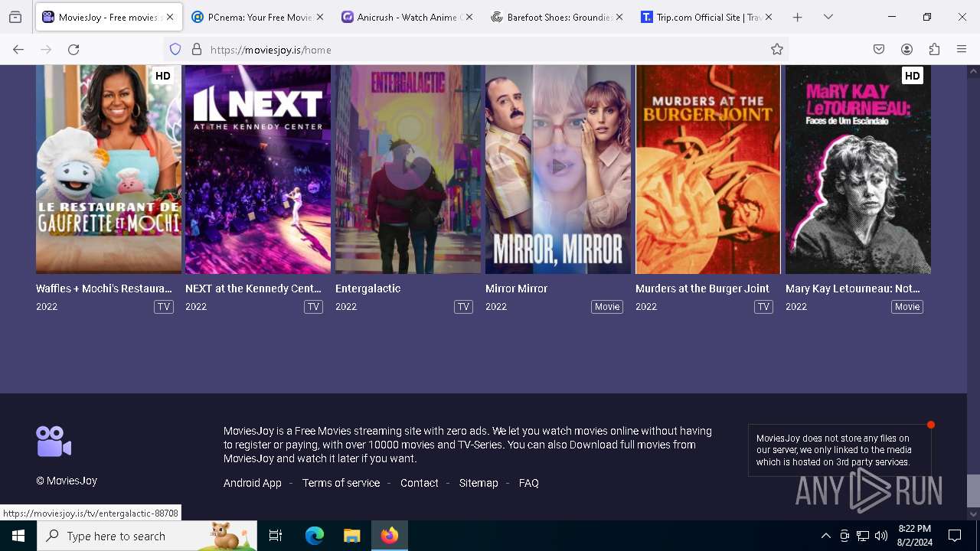Open the Android App footer link
This screenshot has width=980, height=551.
point(253,483)
